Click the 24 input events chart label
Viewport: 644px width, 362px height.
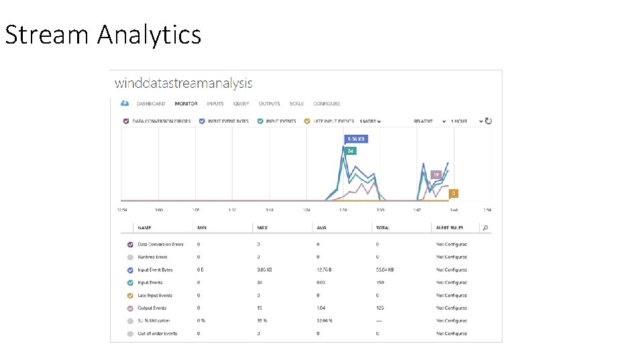(350, 151)
